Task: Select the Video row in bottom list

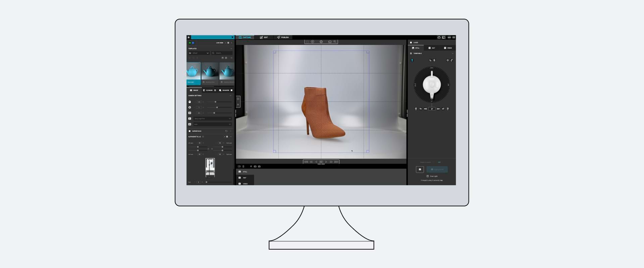Action: coord(245,184)
